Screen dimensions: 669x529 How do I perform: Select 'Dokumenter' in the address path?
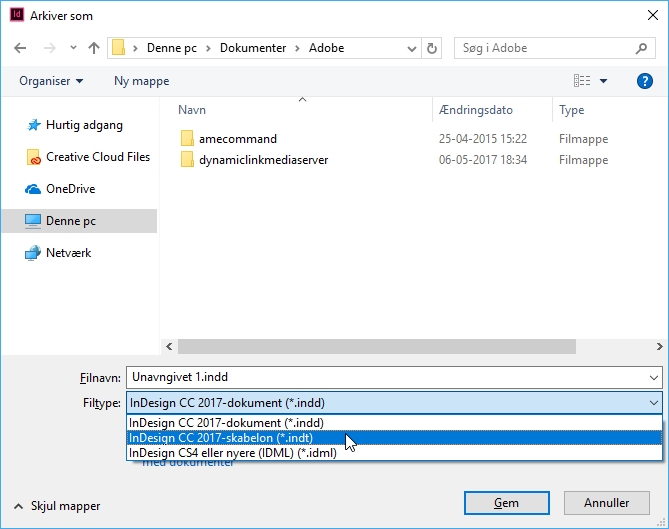(x=253, y=48)
